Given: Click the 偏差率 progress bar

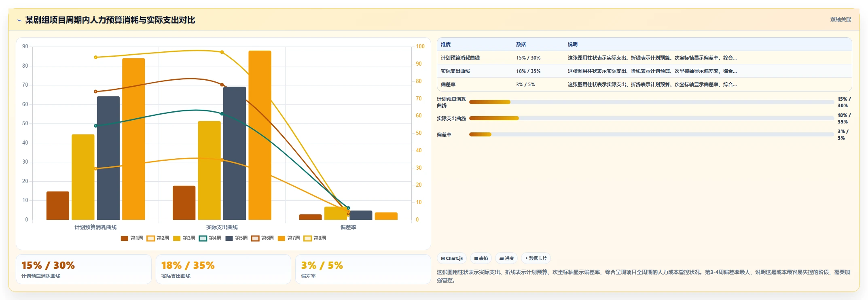Looking at the screenshot, I should coord(652,134).
